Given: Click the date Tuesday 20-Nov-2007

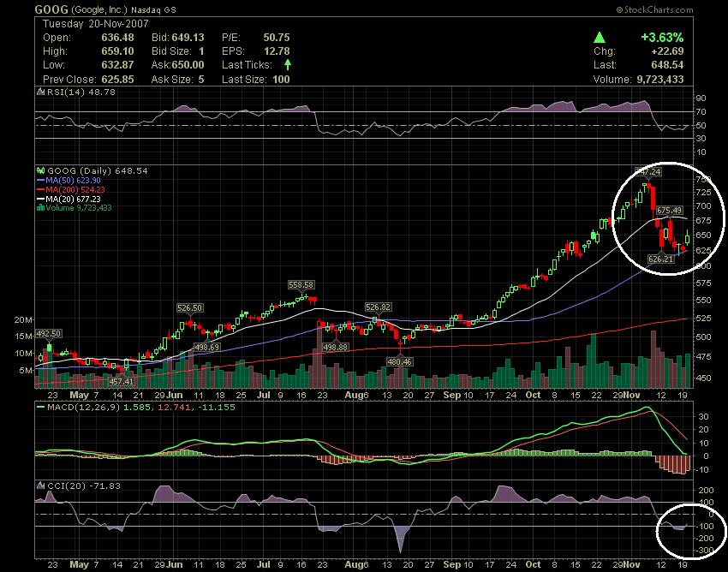Looking at the screenshot, I should point(96,24).
